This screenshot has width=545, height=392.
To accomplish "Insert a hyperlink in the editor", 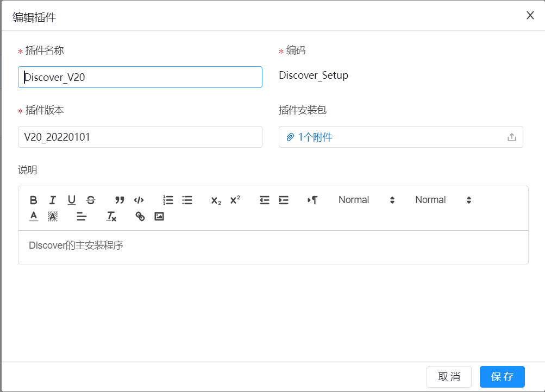I will (x=140, y=216).
